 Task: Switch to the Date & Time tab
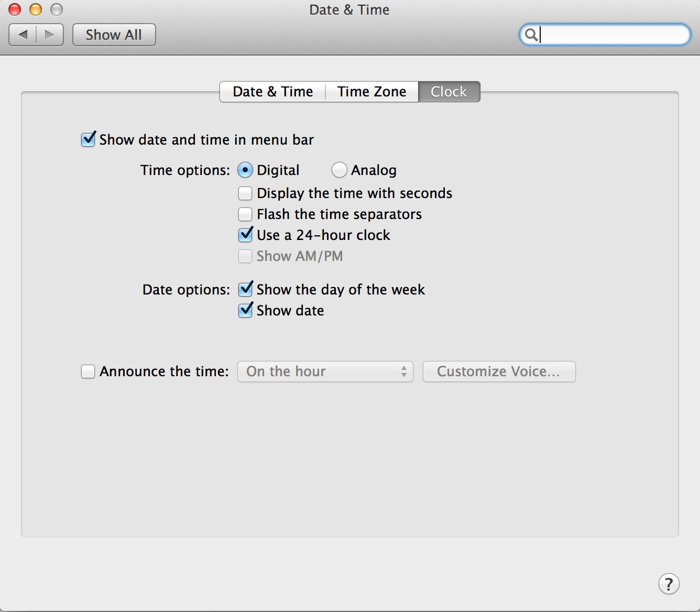point(272,91)
